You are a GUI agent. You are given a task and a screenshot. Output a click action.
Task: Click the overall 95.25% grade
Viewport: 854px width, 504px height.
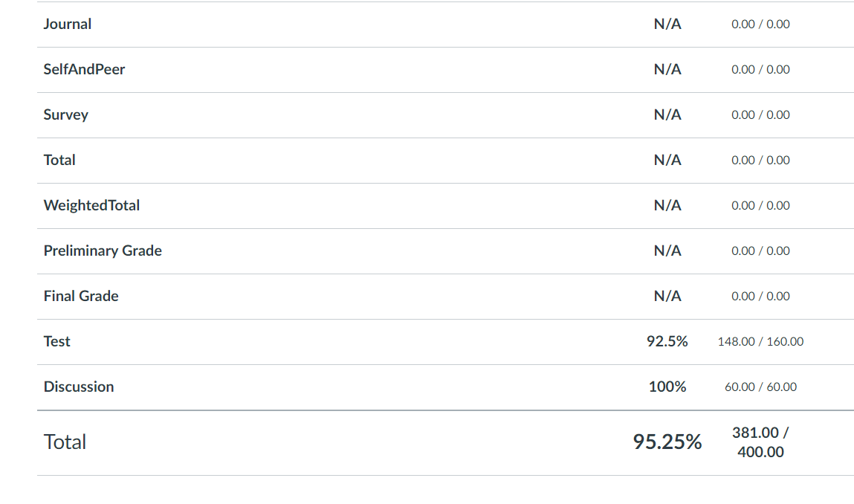[x=667, y=442]
